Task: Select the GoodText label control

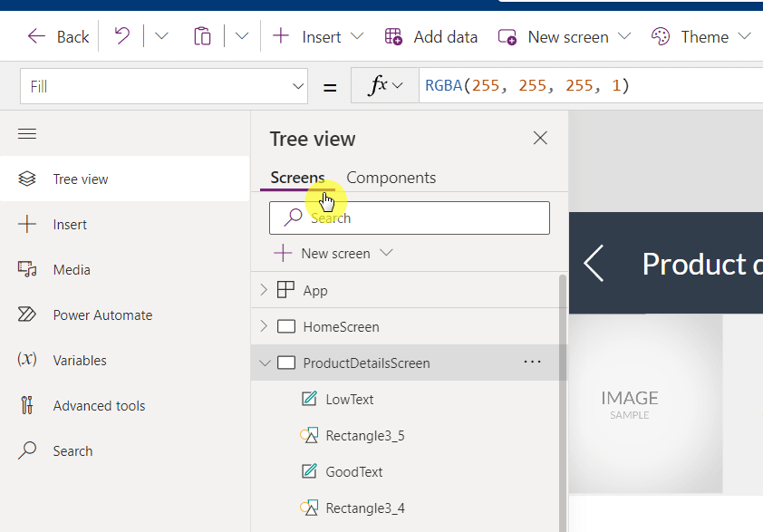Action: pyautogui.click(x=353, y=472)
